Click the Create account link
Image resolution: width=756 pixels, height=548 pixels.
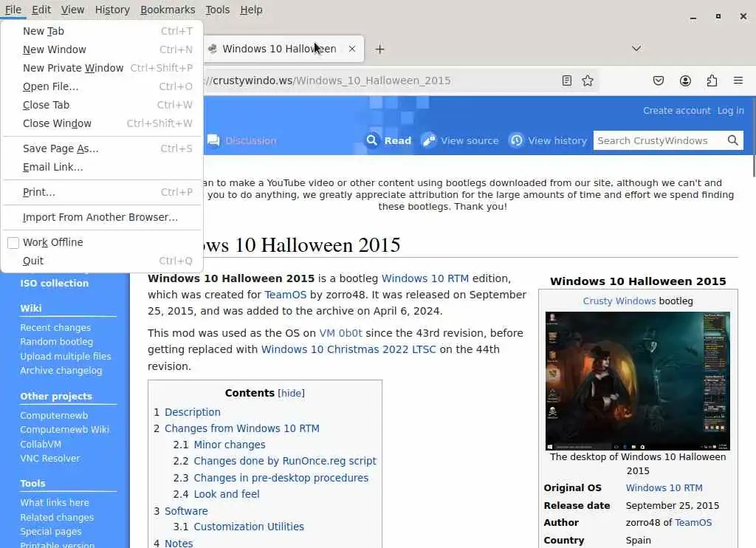coord(676,111)
